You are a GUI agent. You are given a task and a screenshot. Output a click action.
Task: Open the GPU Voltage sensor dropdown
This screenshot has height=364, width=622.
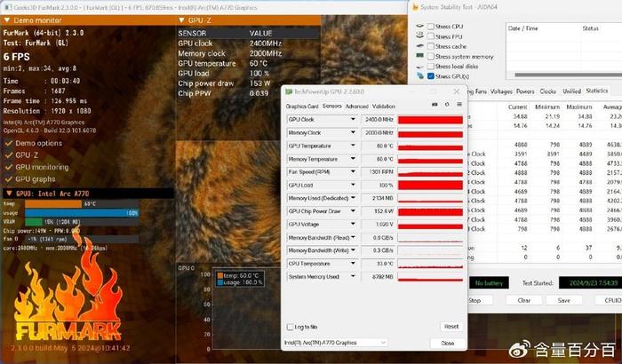click(x=353, y=224)
